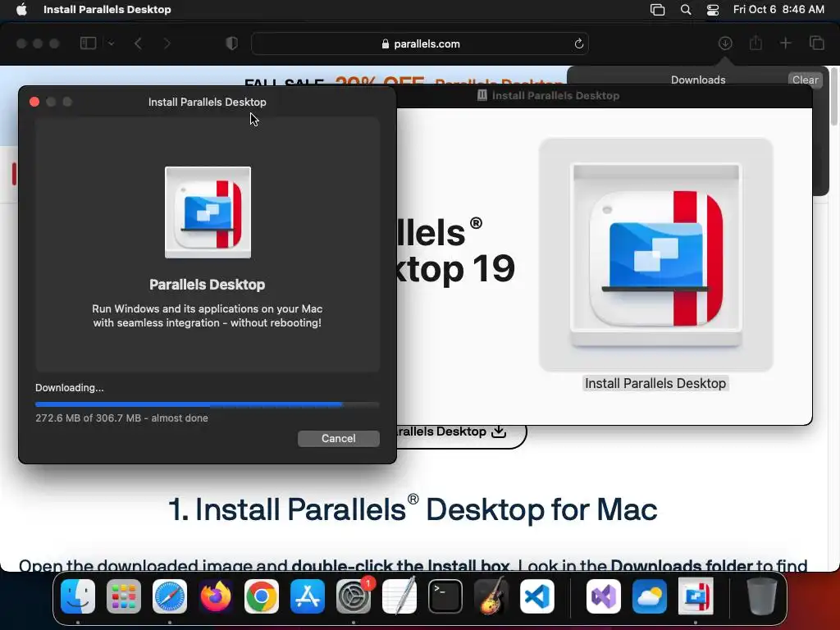Open a new Safari tab
The image size is (840, 630).
point(785,43)
